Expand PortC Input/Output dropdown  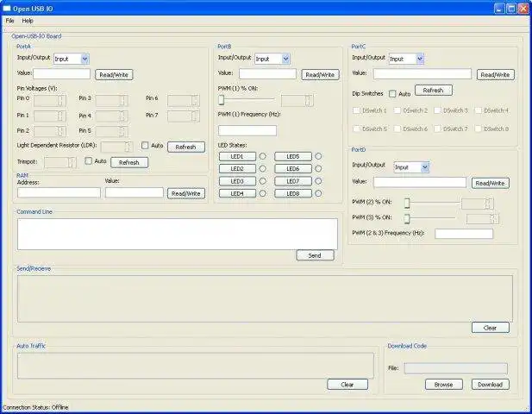click(x=420, y=59)
